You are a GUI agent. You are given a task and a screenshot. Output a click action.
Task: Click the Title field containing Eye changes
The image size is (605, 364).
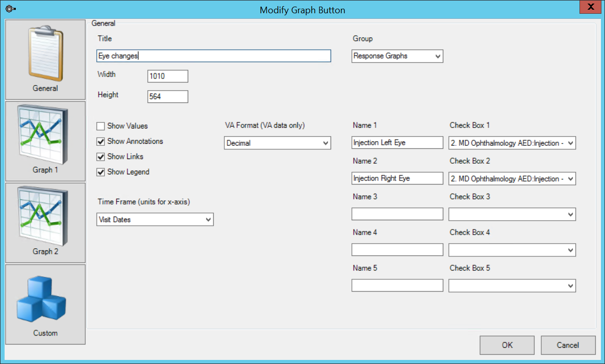tap(214, 56)
